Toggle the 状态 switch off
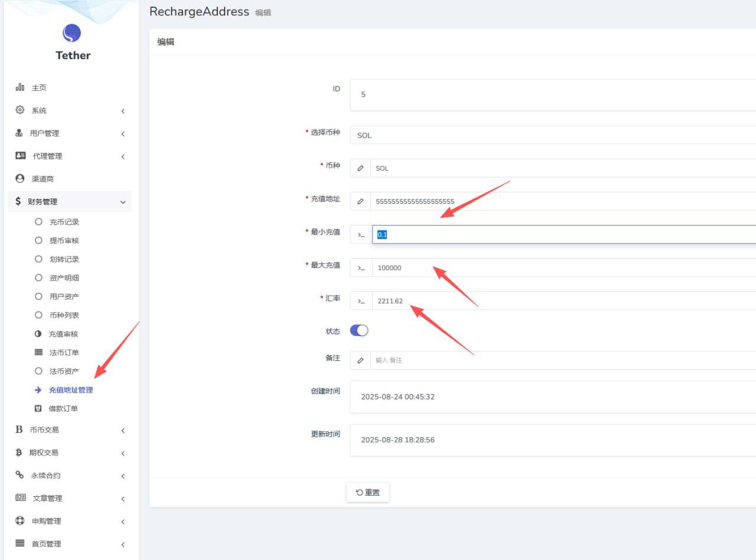The image size is (756, 560). pyautogui.click(x=359, y=331)
